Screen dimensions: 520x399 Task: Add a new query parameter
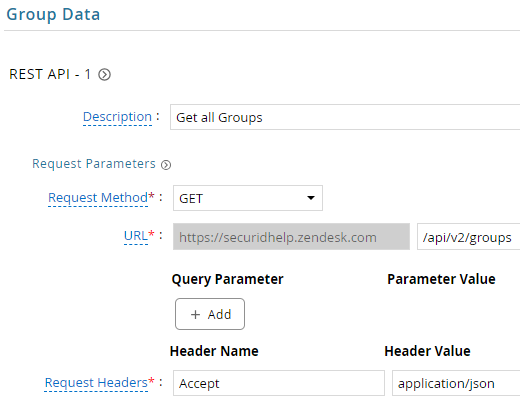click(x=210, y=314)
